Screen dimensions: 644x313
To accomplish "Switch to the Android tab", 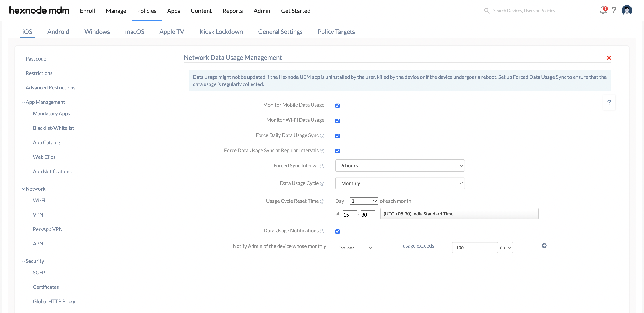I will 58,32.
